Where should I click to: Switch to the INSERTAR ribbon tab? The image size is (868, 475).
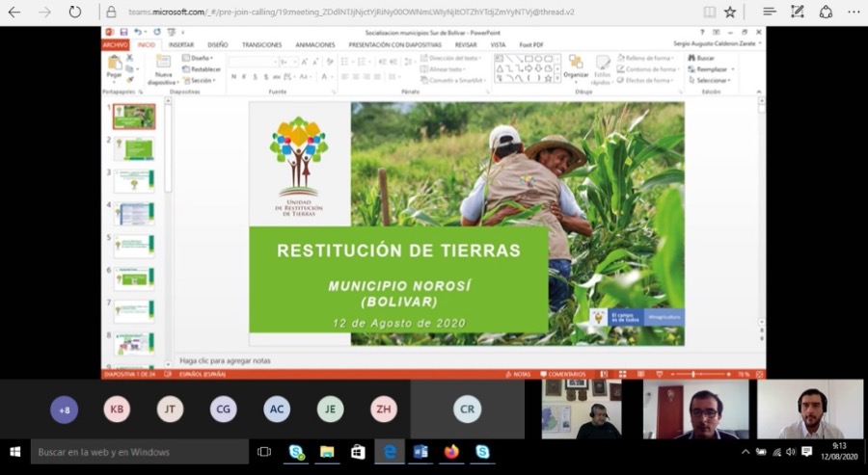click(181, 44)
